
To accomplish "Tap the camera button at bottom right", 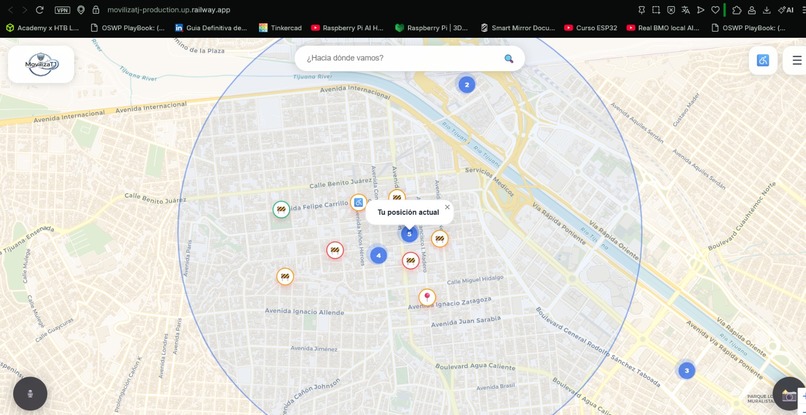I will tap(790, 395).
